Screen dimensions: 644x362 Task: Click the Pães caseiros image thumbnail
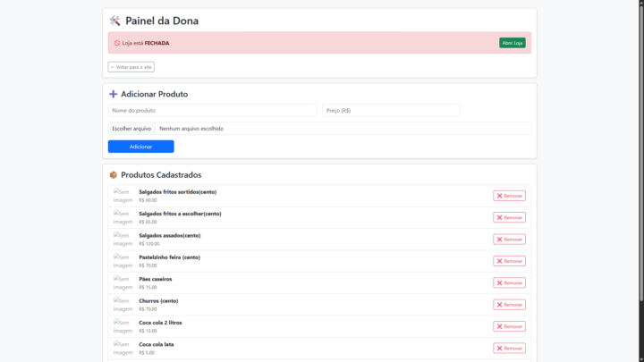pos(123,282)
